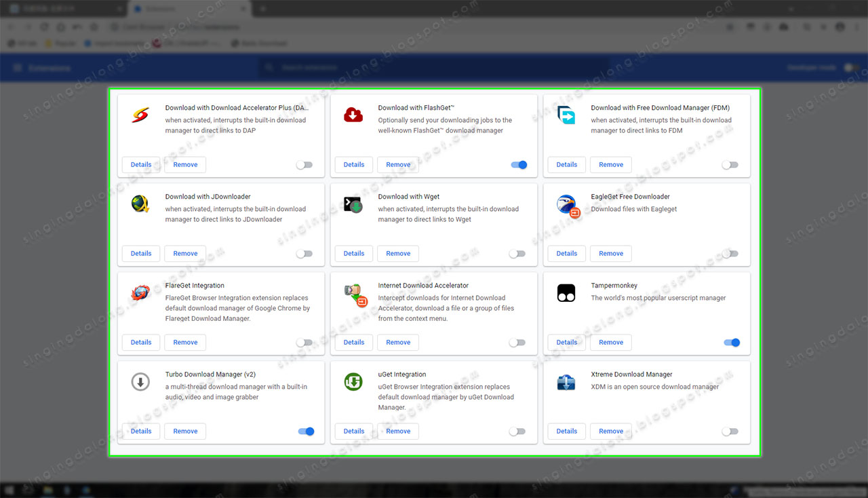Remove the FlareGet Integration extension
The width and height of the screenshot is (868, 498).
pyautogui.click(x=185, y=343)
